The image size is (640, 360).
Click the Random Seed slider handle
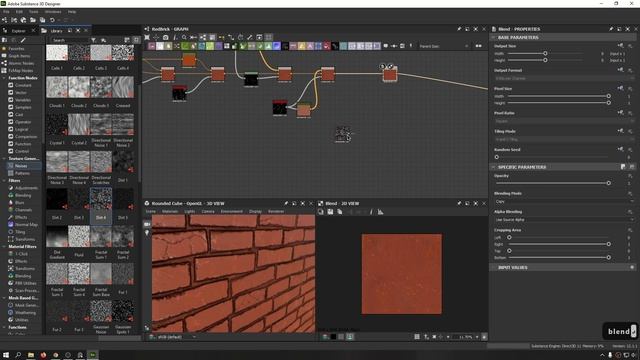(497, 157)
